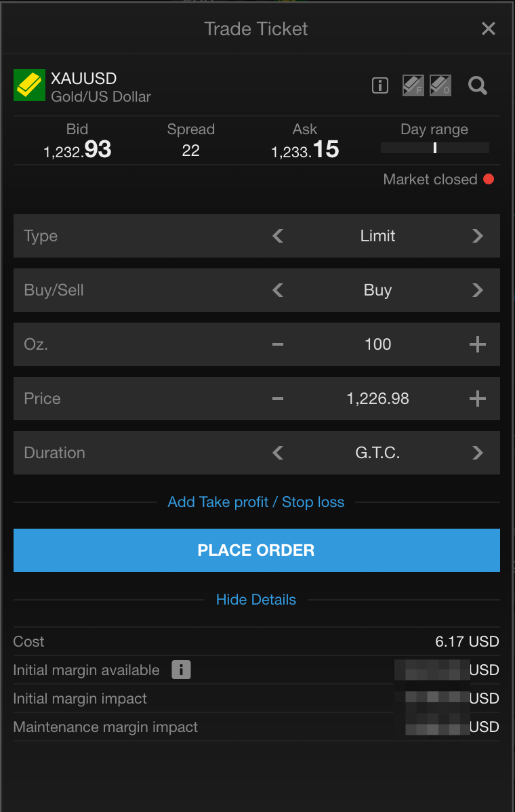Click the Price value field 1,226.98
Image resolution: width=515 pixels, height=812 pixels.
pos(377,399)
